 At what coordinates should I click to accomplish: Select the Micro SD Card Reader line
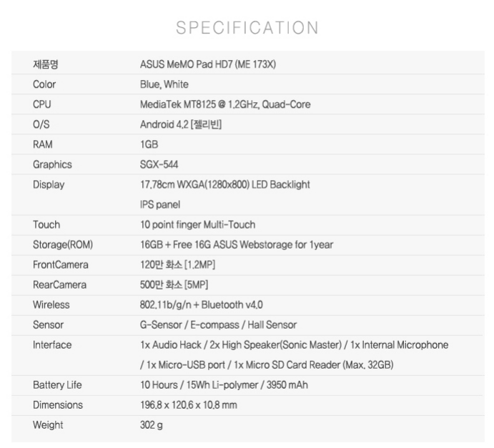(x=267, y=365)
